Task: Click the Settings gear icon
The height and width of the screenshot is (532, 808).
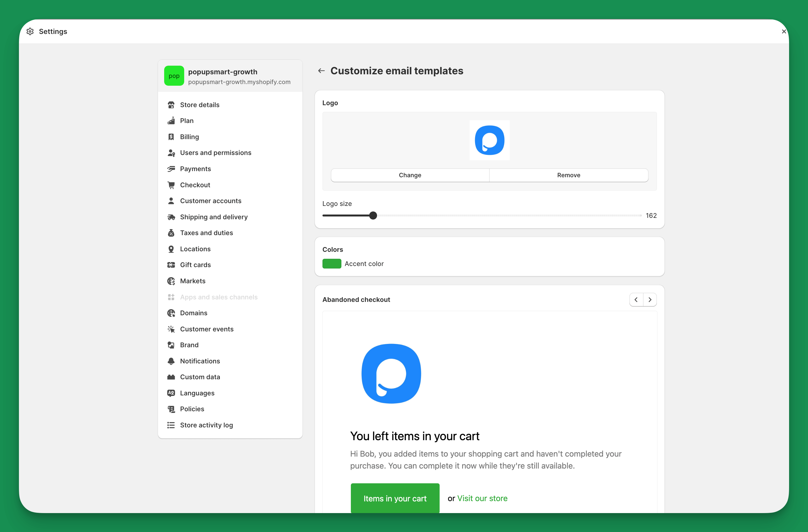Action: point(30,31)
